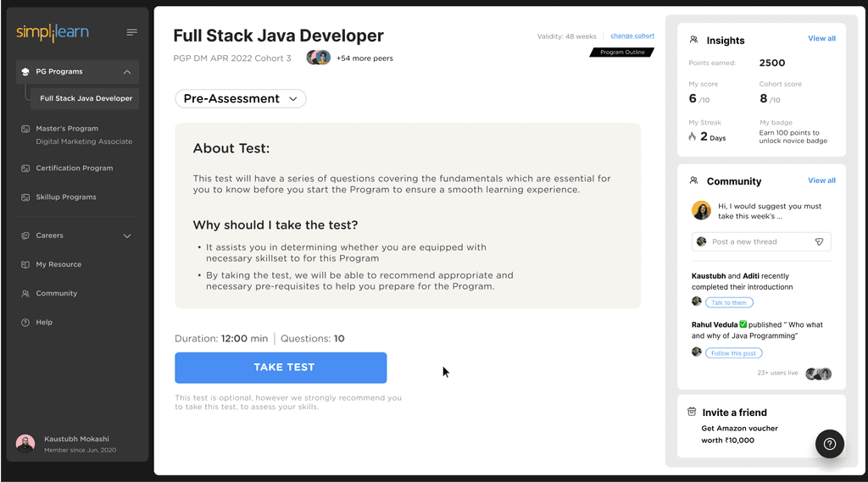The image size is (868, 482).
Task: Click the Help question icon in the sidebar
Action: pyautogui.click(x=25, y=323)
